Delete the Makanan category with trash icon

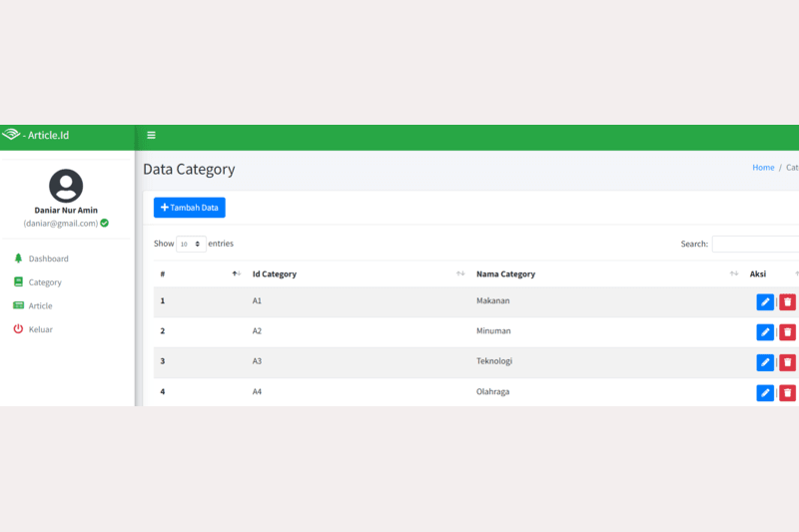click(787, 302)
